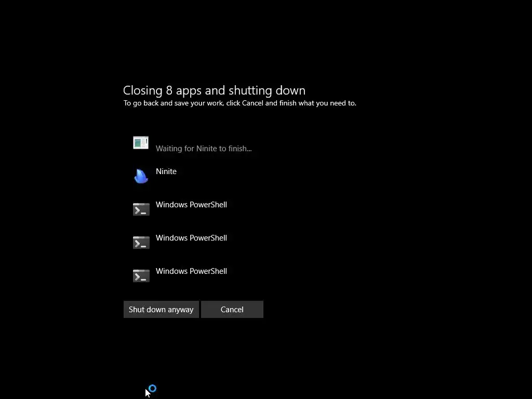
Task: Click the 'Ninite' app name
Action: tap(166, 171)
